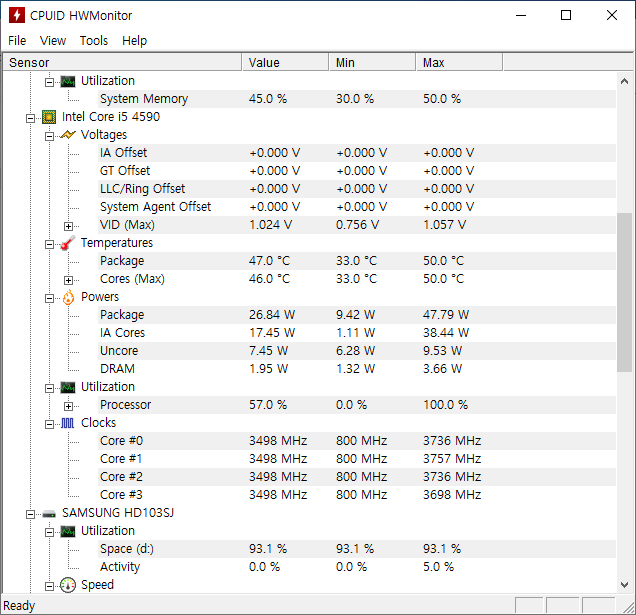Click the scrollbar down arrow
636x615 pixels.
[624, 585]
